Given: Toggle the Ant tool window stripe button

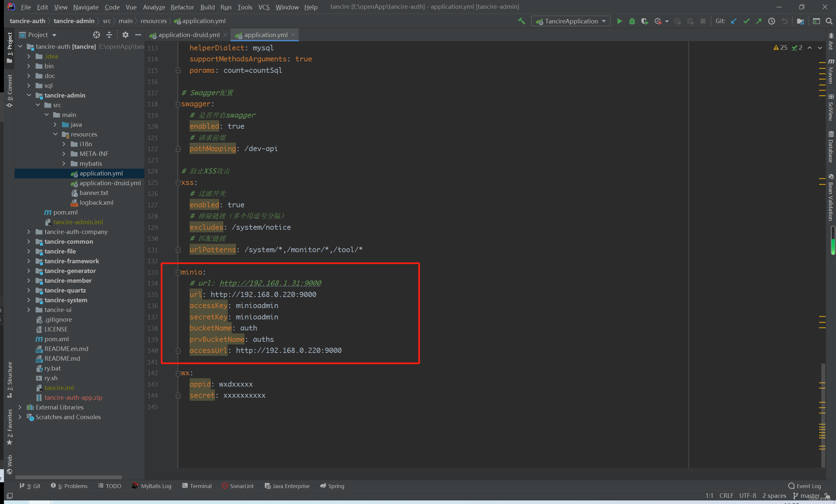Looking at the screenshot, I should 830,41.
